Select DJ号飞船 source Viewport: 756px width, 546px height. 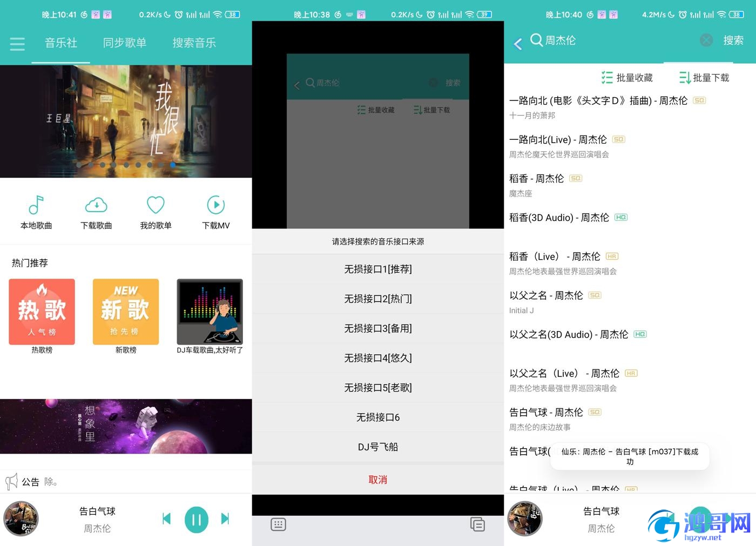pyautogui.click(x=378, y=447)
